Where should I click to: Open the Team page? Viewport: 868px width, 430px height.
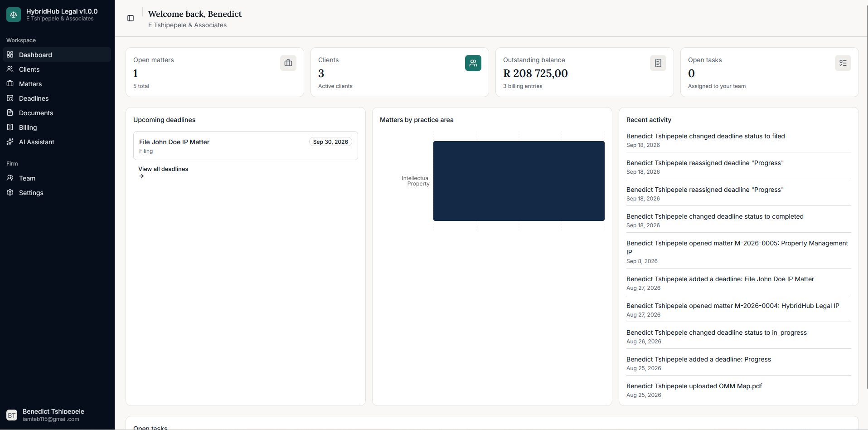(57, 178)
